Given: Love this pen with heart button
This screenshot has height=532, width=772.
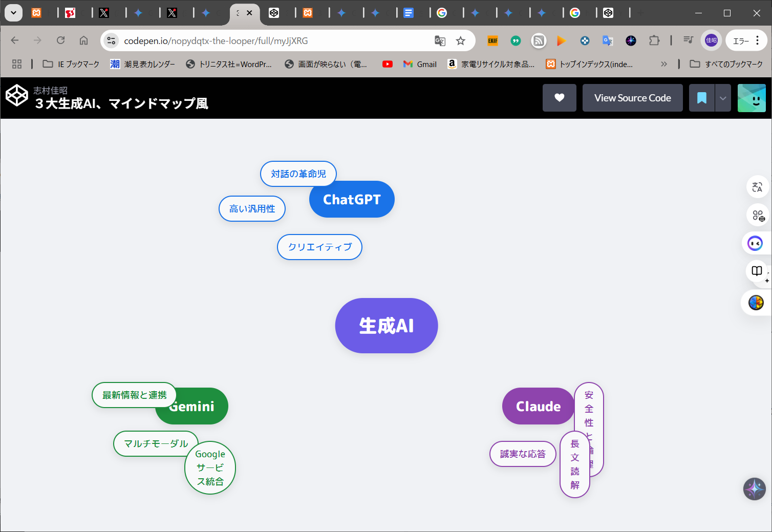Looking at the screenshot, I should coord(559,98).
